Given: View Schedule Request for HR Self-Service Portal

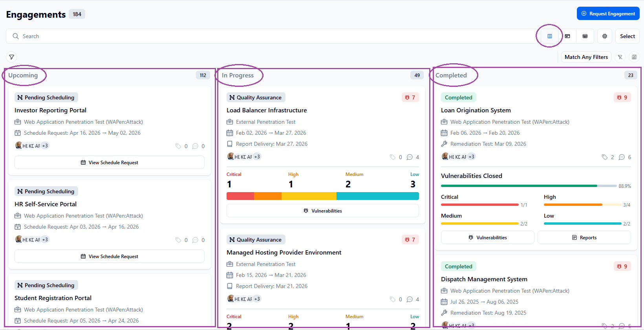Looking at the screenshot, I should pyautogui.click(x=110, y=256).
